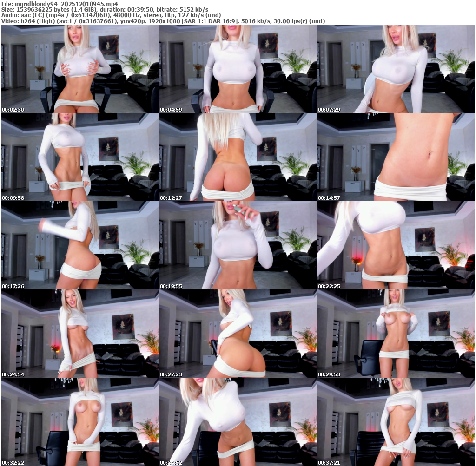Choose the thumbnail frame stamped 00:17:26
The image size is (476, 466).
pos(80,245)
